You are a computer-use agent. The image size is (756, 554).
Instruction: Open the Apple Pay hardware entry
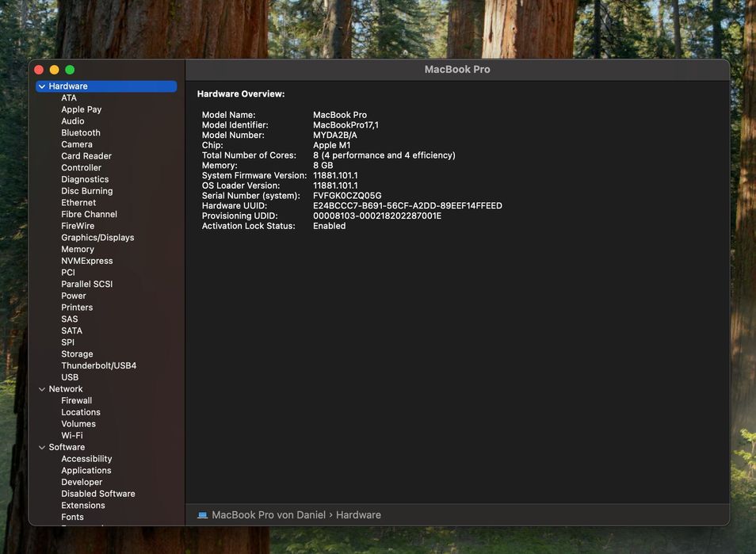82,109
